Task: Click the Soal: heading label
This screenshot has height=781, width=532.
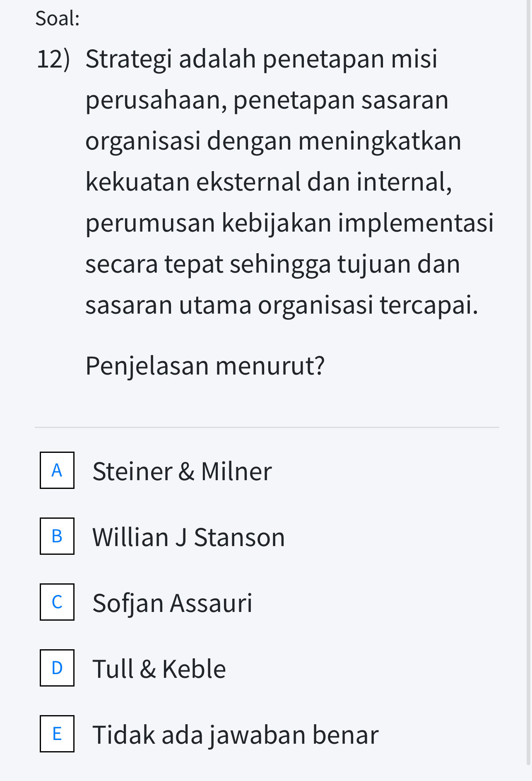Action: coord(57,17)
